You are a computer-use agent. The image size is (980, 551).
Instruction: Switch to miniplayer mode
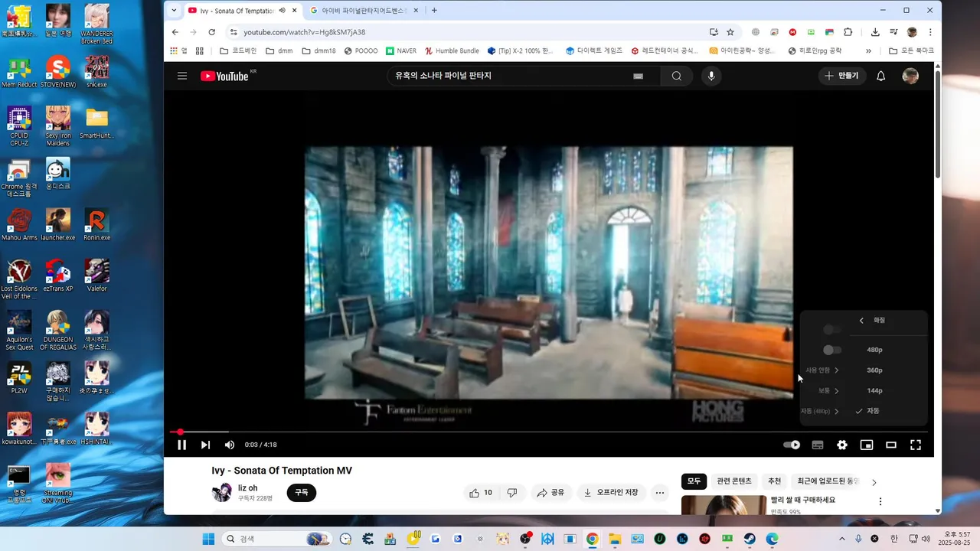click(x=867, y=445)
